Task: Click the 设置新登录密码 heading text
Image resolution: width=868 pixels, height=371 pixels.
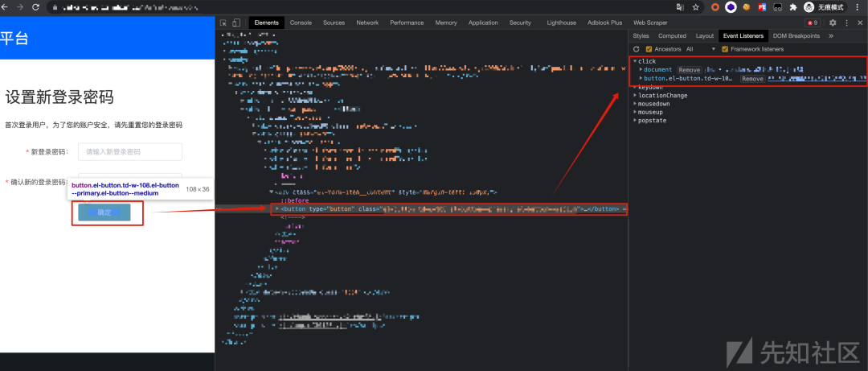Action: click(x=59, y=97)
